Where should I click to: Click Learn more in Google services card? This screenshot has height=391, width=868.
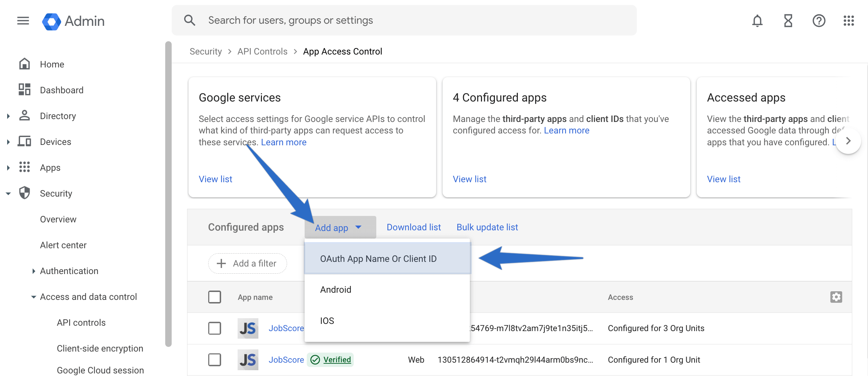point(283,142)
